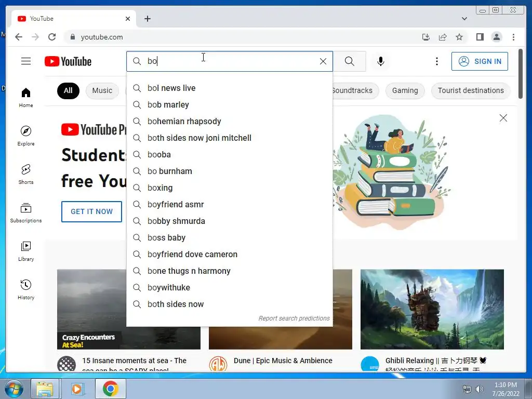The height and width of the screenshot is (399, 532).
Task: Open 'Dune | Epic Music & Ambience' title
Action: [283, 361]
